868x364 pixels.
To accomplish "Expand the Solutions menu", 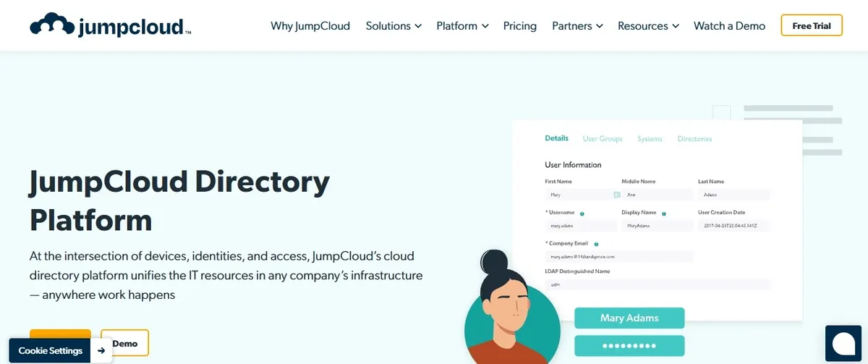I will coord(393,26).
